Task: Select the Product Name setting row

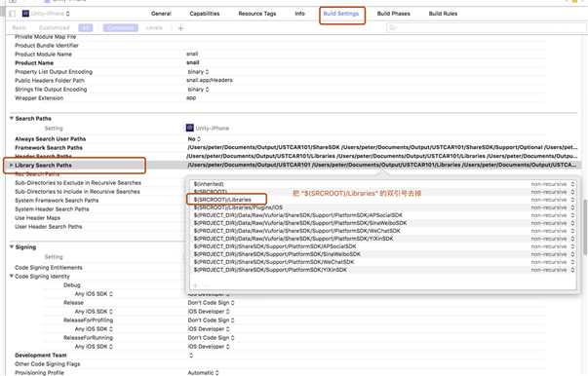Action: pos(34,63)
